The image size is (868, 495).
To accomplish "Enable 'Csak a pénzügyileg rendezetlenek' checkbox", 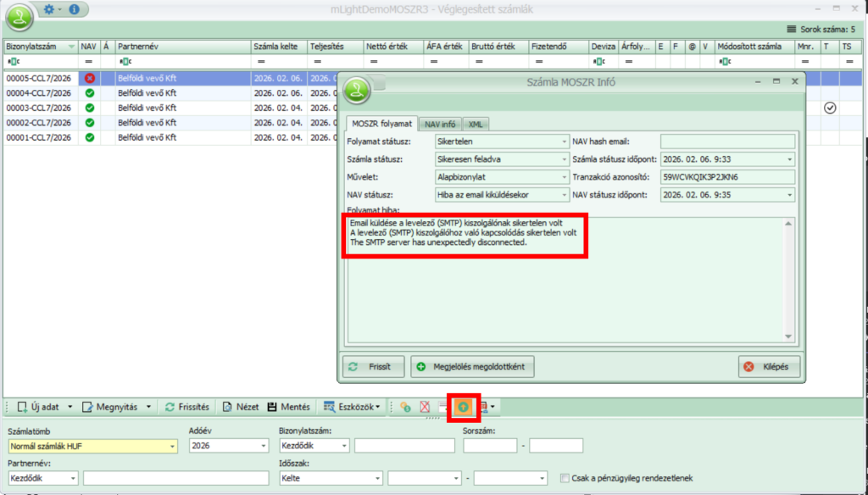I will [565, 478].
